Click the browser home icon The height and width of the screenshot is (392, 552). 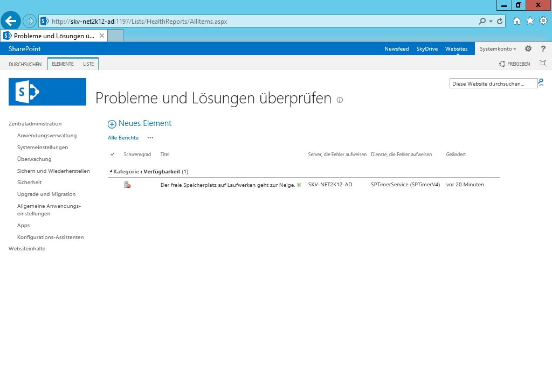(x=517, y=21)
